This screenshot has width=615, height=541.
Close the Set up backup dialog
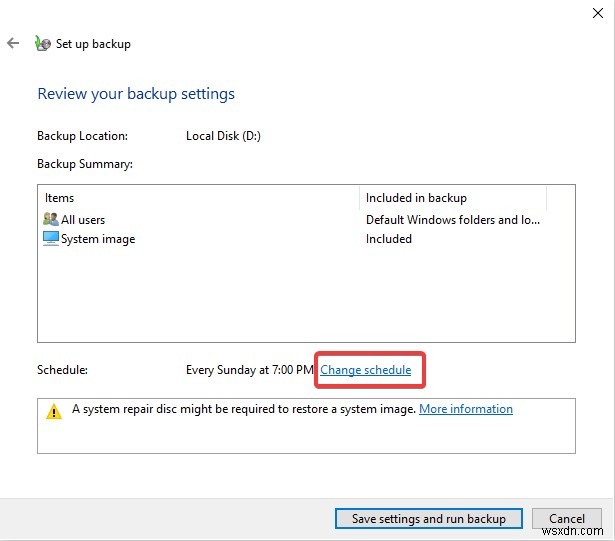pyautogui.click(x=597, y=13)
